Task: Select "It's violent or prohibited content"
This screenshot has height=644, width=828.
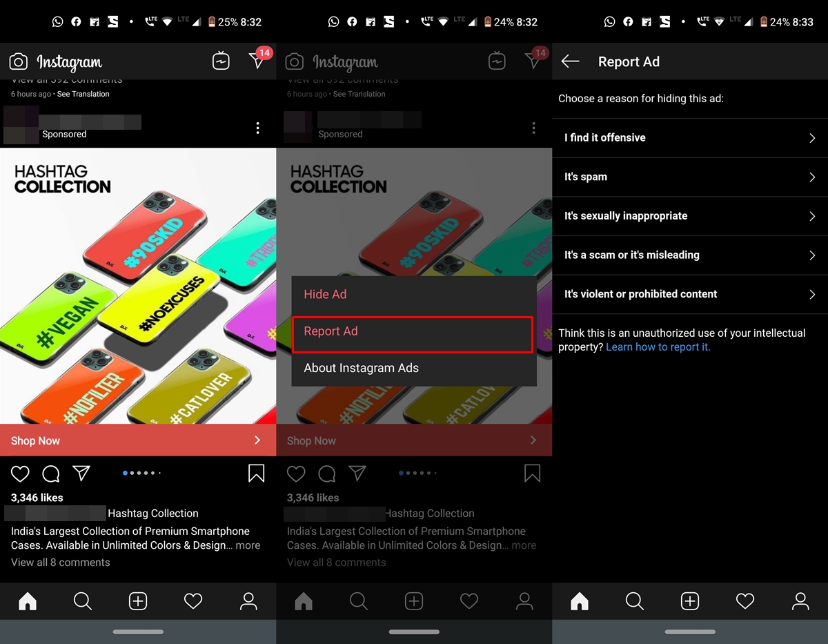Action: (690, 295)
